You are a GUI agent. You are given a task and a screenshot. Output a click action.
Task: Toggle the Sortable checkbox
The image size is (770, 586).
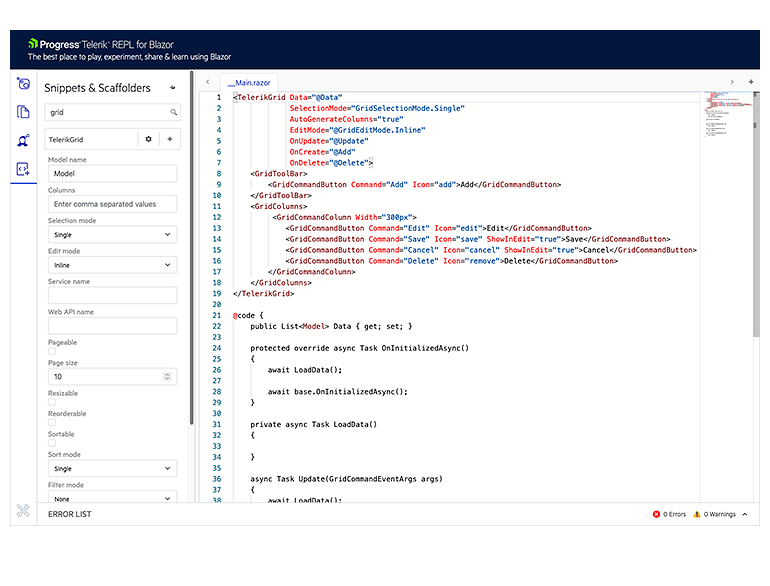(x=52, y=443)
